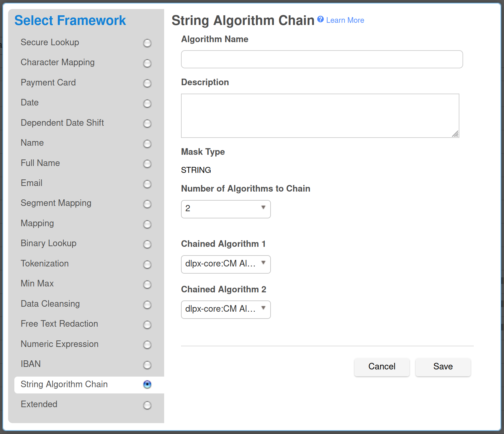
Task: Click the Segment Mapping framework label
Action: pyautogui.click(x=56, y=203)
